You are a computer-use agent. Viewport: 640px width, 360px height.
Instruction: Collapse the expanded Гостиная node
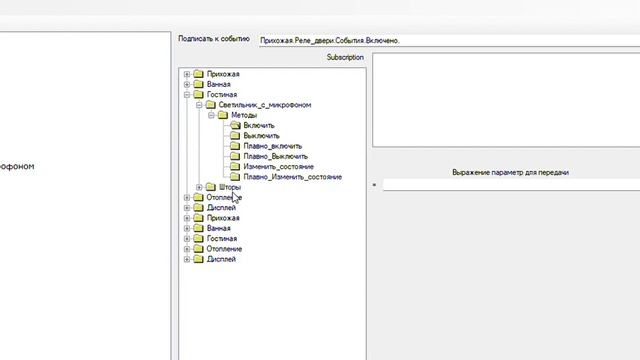[x=187, y=95]
